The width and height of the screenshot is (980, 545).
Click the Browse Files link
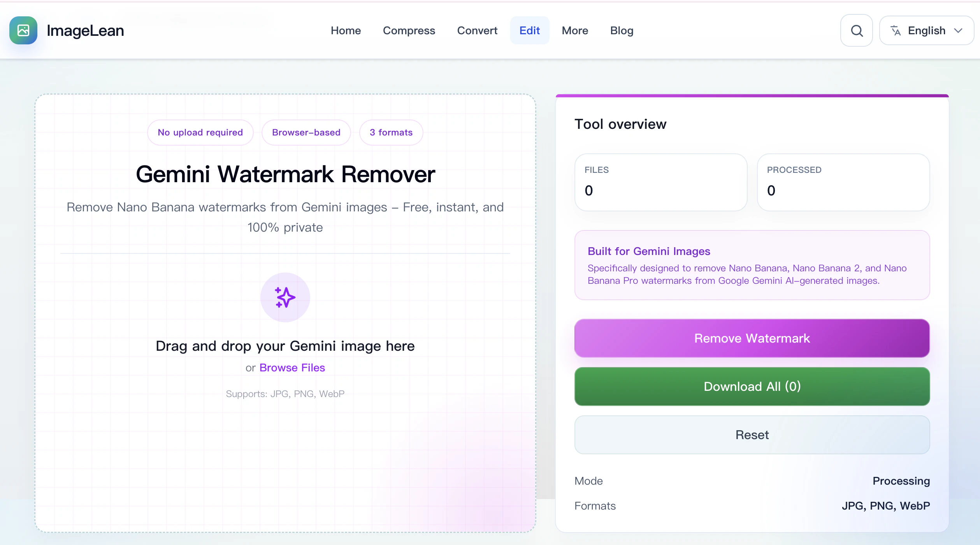coord(292,367)
